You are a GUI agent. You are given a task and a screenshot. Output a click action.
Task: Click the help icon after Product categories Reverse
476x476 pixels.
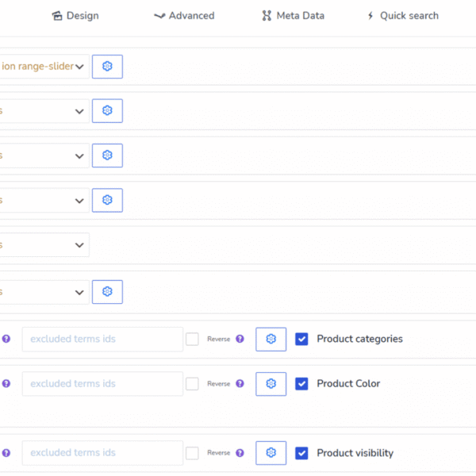click(x=240, y=340)
